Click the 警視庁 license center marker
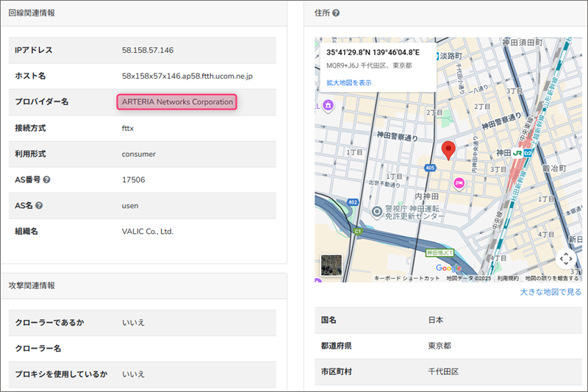The height and width of the screenshot is (392, 588). pyautogui.click(x=377, y=212)
